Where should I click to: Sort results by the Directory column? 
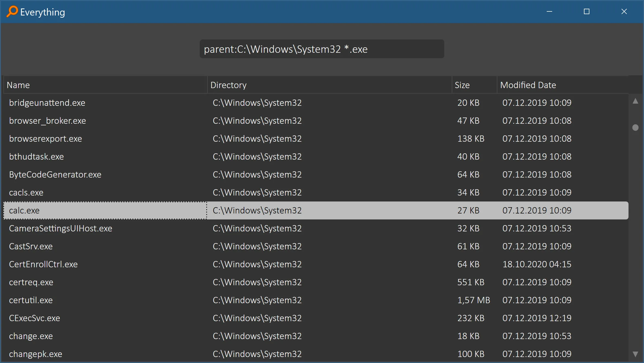(229, 85)
